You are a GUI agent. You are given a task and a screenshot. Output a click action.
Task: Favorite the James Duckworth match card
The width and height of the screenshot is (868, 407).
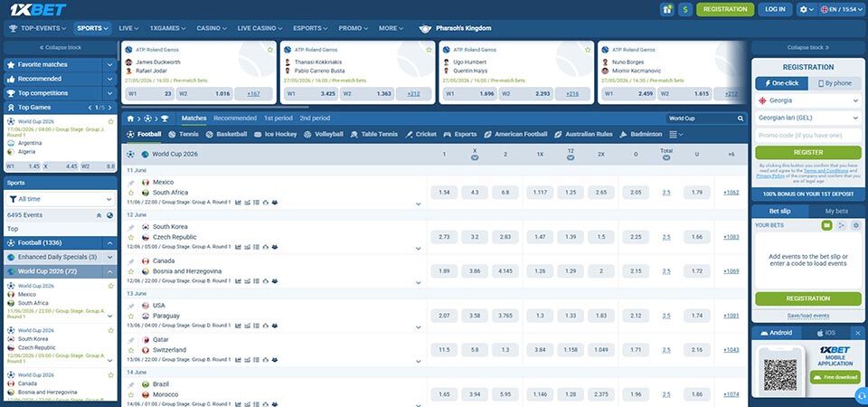(x=270, y=50)
